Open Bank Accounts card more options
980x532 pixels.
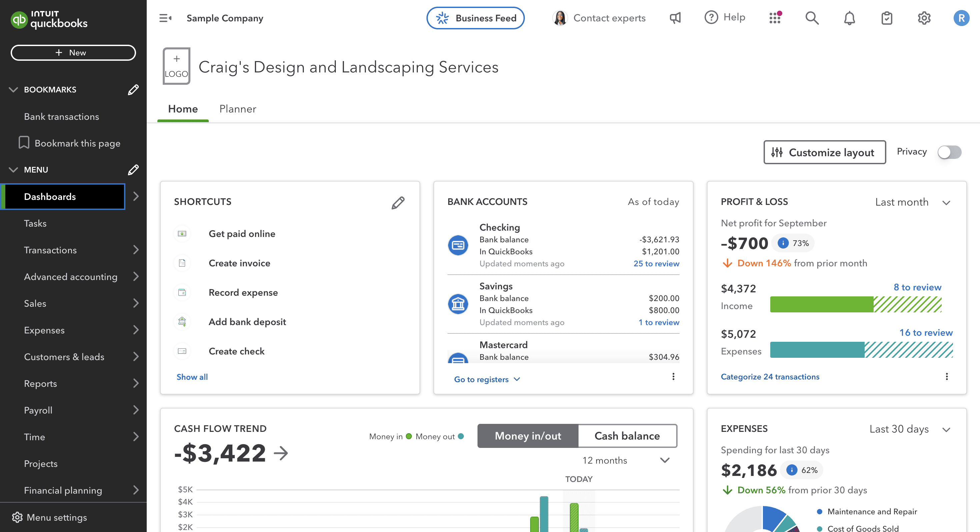point(673,376)
